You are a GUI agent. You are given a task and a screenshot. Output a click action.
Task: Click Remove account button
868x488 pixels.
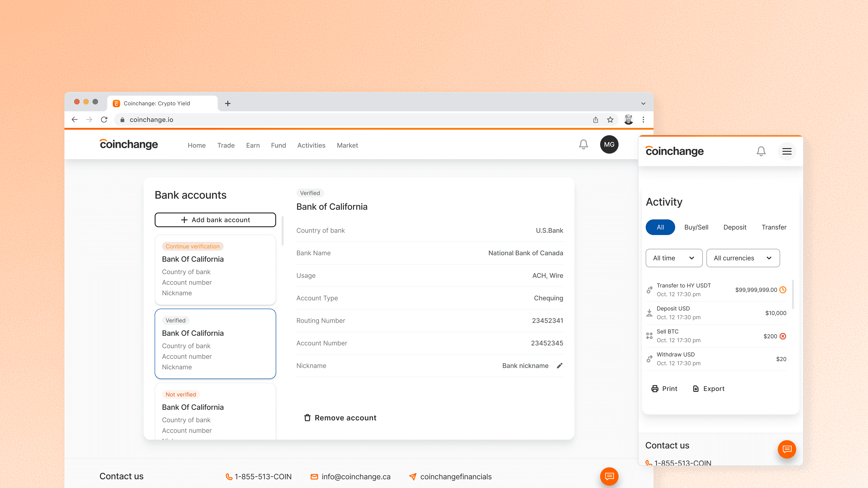pos(340,418)
